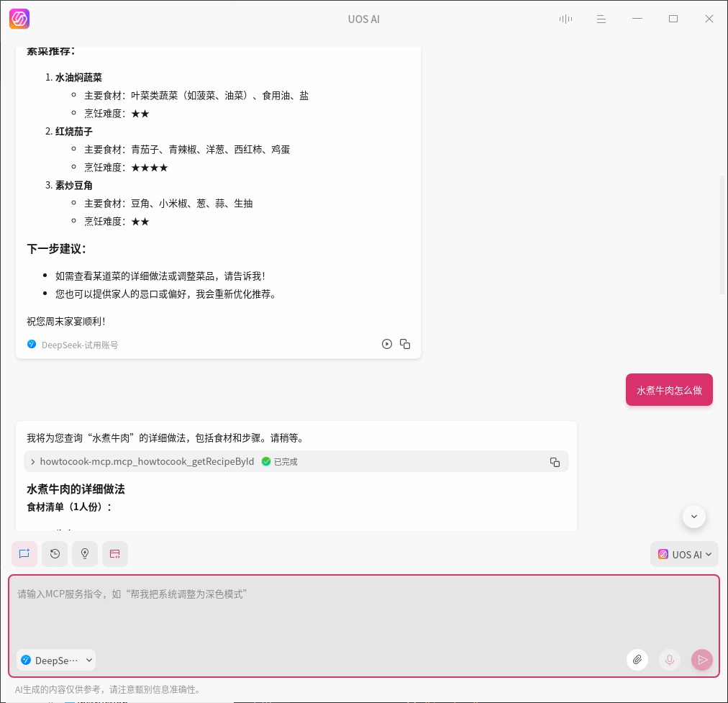The width and height of the screenshot is (728, 703).
Task: Toggle the MCP service button
Action: 115,554
